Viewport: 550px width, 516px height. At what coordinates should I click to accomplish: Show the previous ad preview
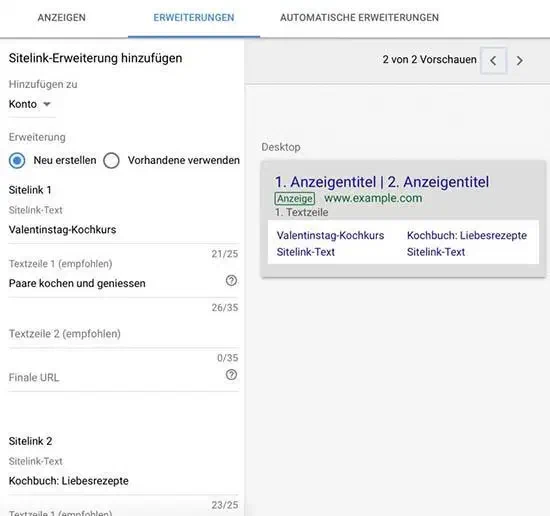493,61
